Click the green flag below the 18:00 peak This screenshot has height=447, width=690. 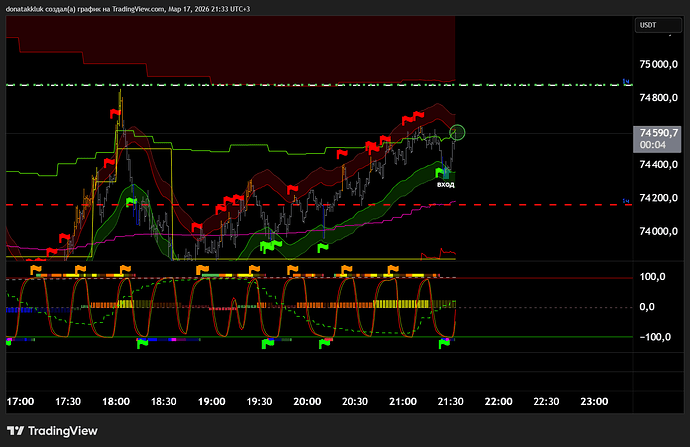[131, 202]
